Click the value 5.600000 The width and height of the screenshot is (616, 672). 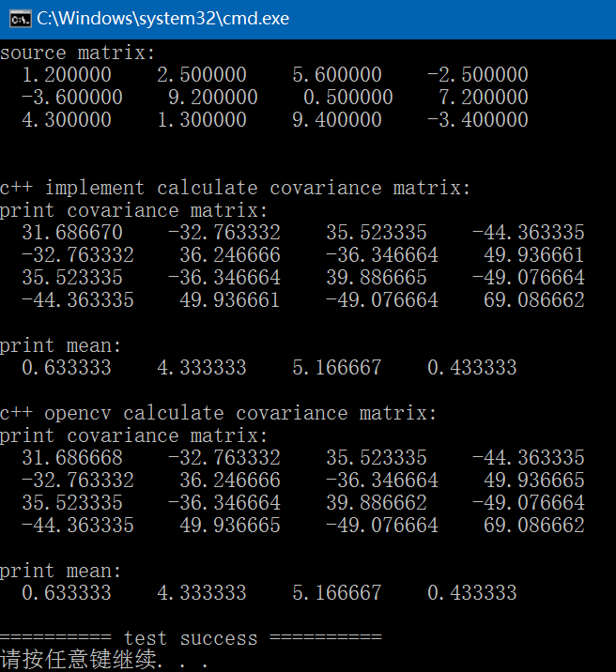[337, 75]
